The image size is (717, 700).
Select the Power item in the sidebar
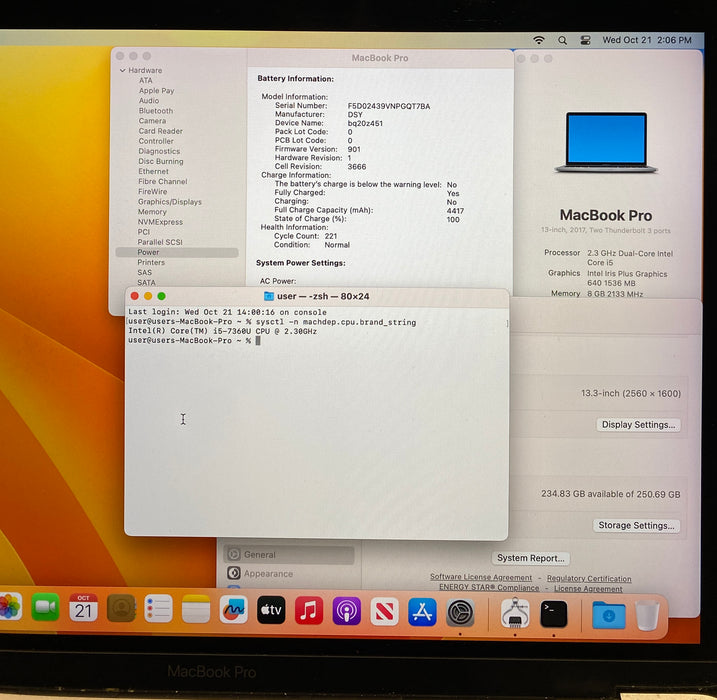pyautogui.click(x=177, y=252)
